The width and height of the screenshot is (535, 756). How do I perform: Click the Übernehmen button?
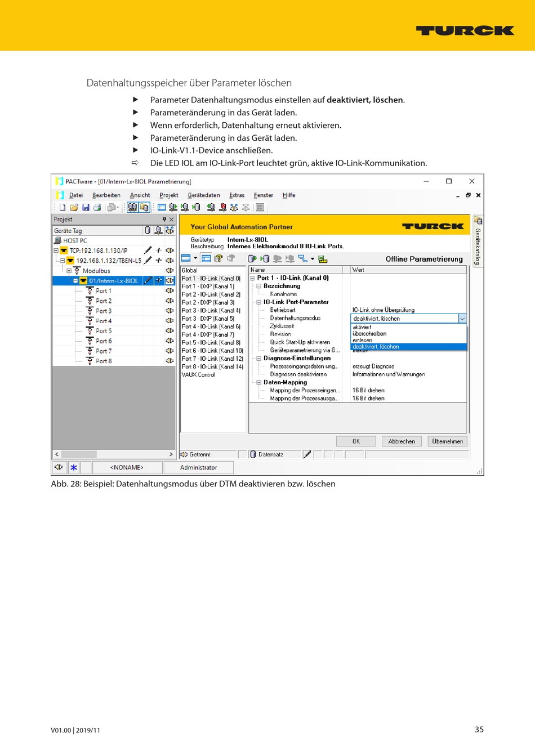(447, 441)
